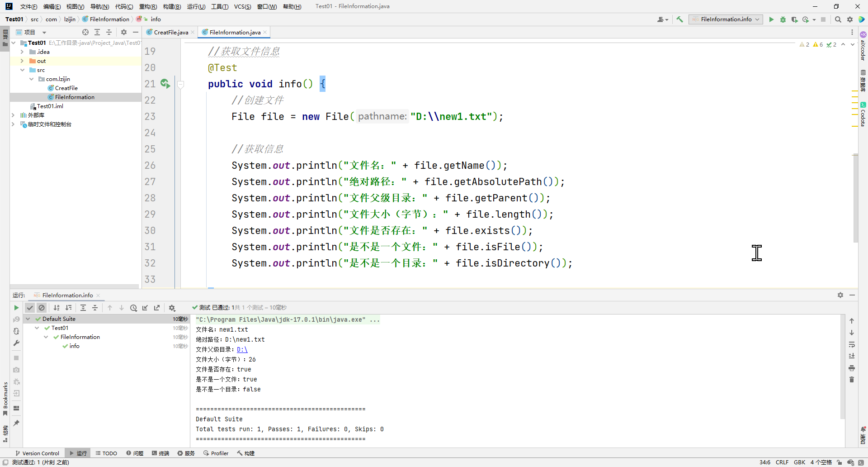The image size is (868, 467).
Task: Open IDE settings gear in top toolbar
Action: (x=850, y=19)
